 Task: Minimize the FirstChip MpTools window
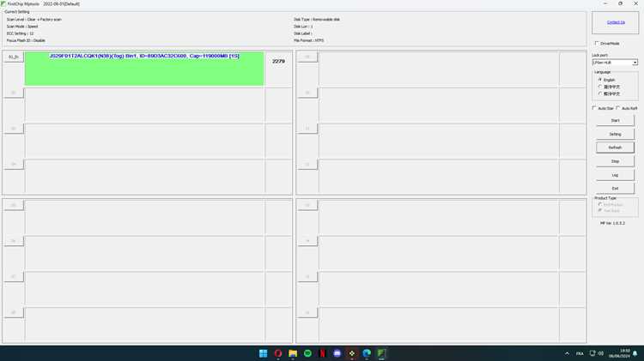coord(605,3)
